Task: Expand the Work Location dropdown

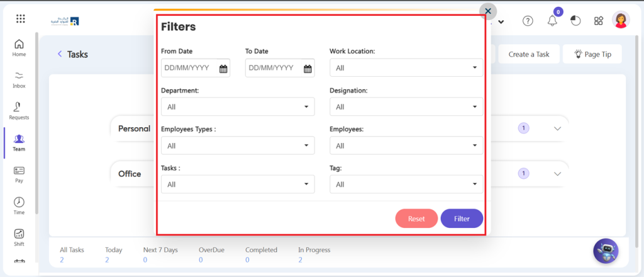Action: (406, 68)
